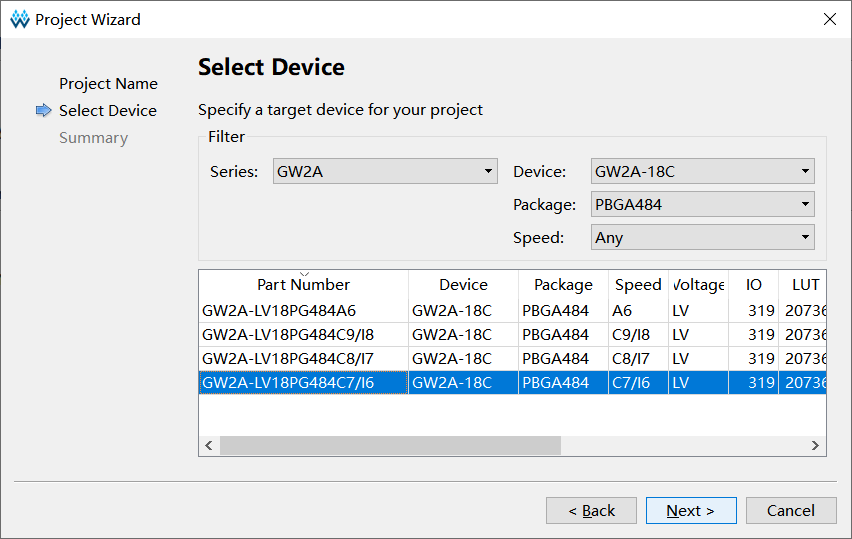852x539 pixels.
Task: Select part GW2A-LV18PG484A6 row
Action: pyautogui.click(x=279, y=311)
